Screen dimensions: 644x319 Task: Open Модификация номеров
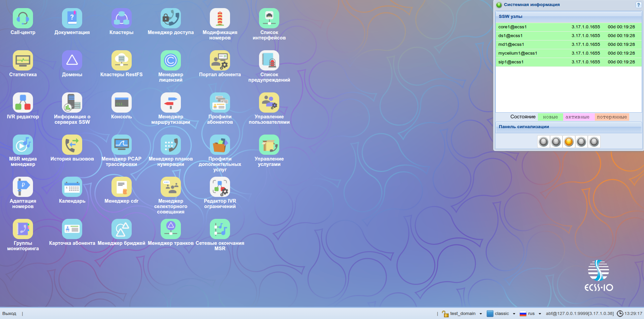[x=220, y=18]
